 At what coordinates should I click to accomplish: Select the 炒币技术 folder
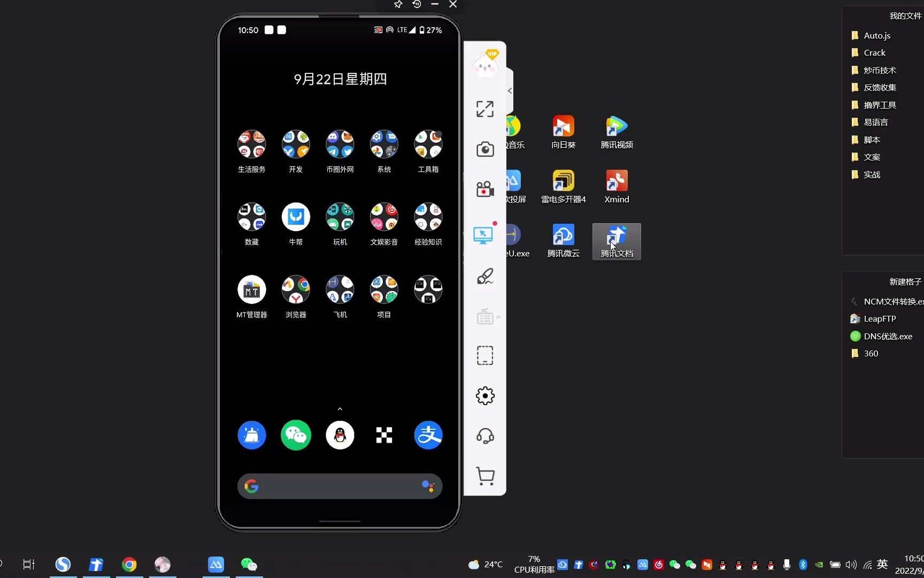(x=874, y=70)
